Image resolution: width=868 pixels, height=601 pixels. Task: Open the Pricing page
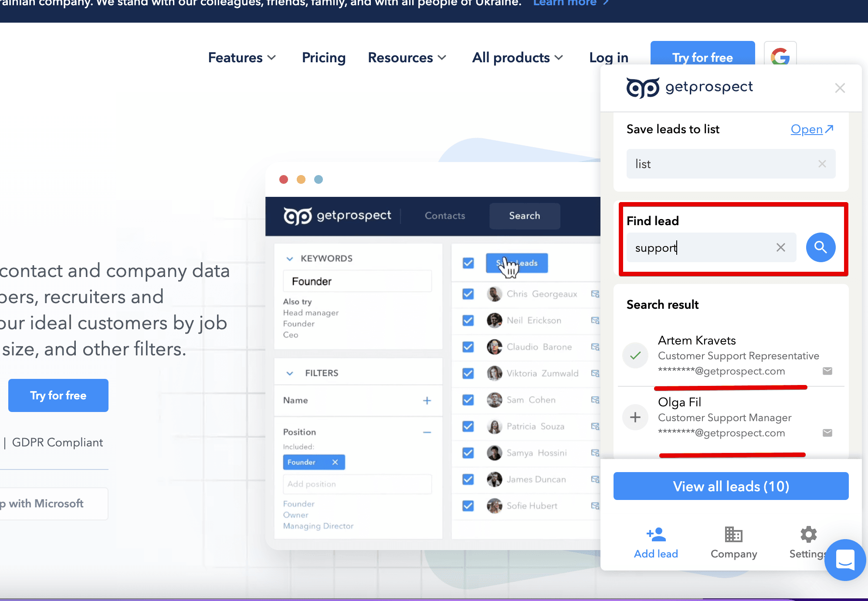tap(324, 57)
